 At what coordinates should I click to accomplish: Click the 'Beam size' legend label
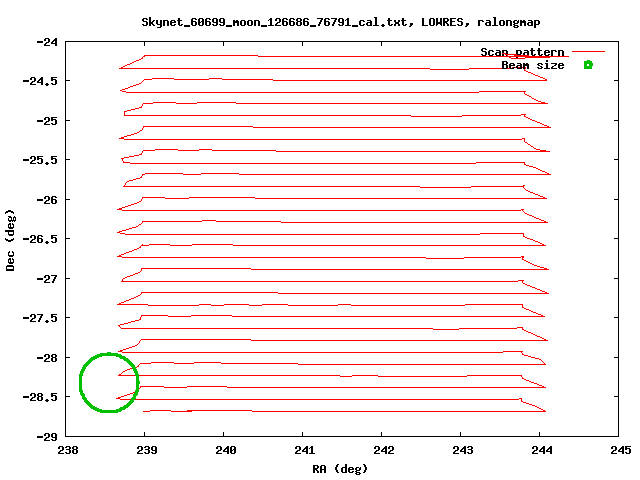click(x=533, y=65)
